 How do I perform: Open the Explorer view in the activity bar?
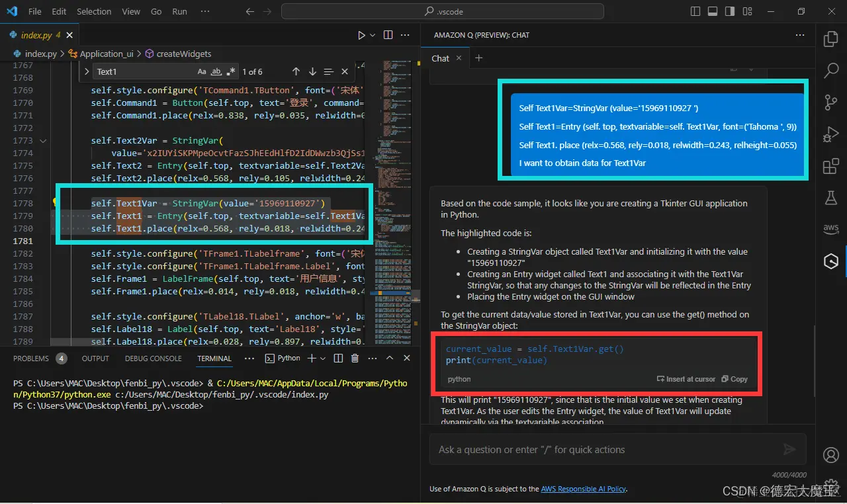click(831, 39)
